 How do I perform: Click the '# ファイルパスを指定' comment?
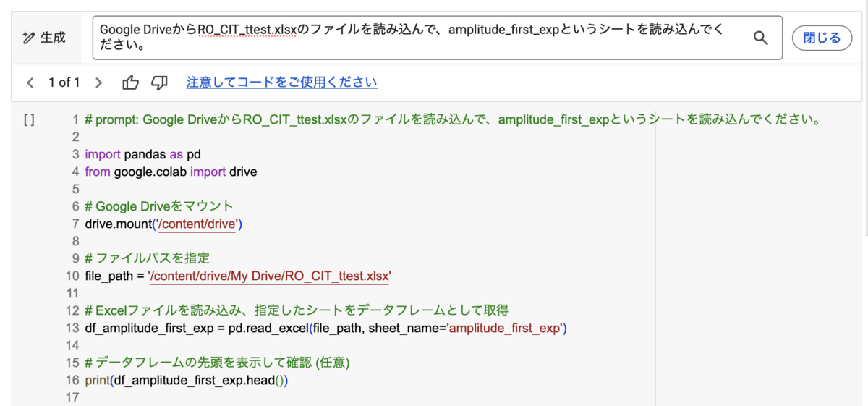pos(148,258)
